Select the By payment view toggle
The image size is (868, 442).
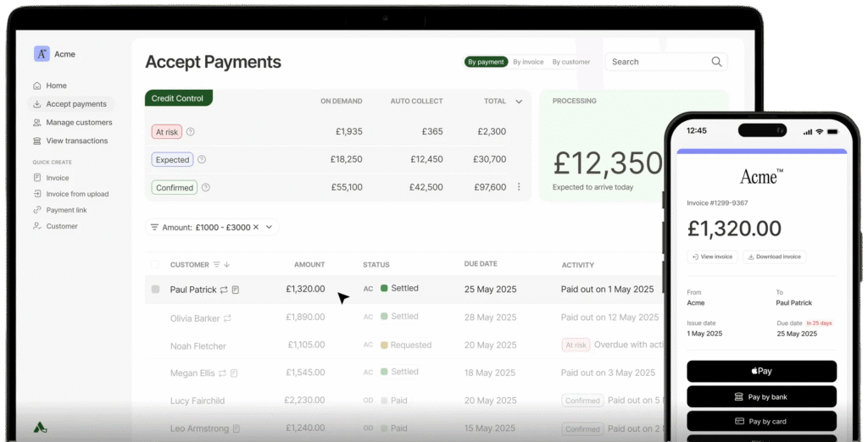point(486,62)
